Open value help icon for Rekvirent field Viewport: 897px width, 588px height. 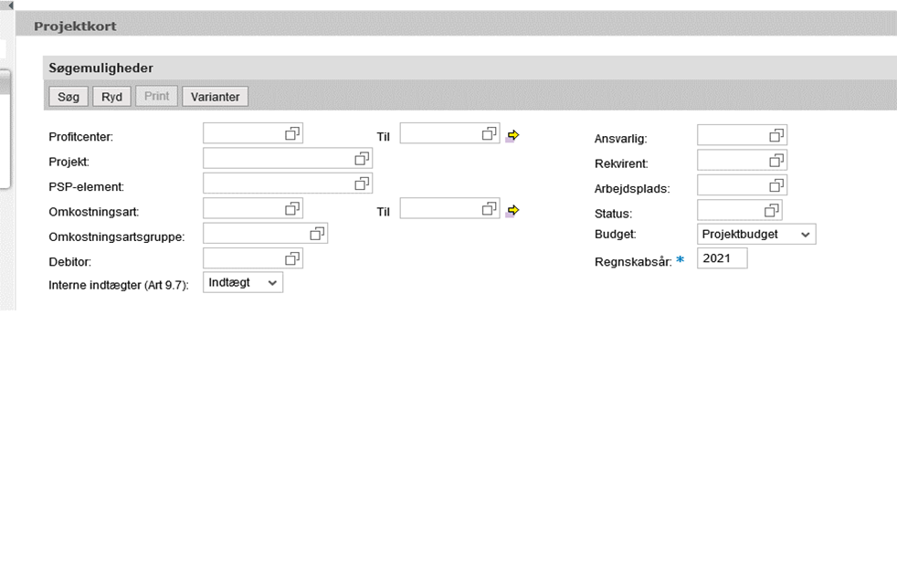click(x=776, y=161)
